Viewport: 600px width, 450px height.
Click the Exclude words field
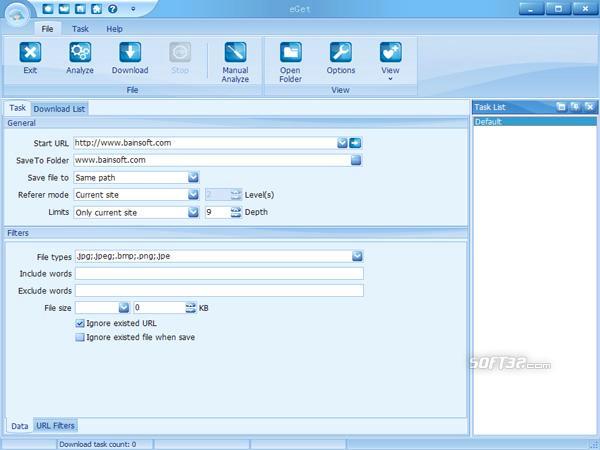pos(219,291)
